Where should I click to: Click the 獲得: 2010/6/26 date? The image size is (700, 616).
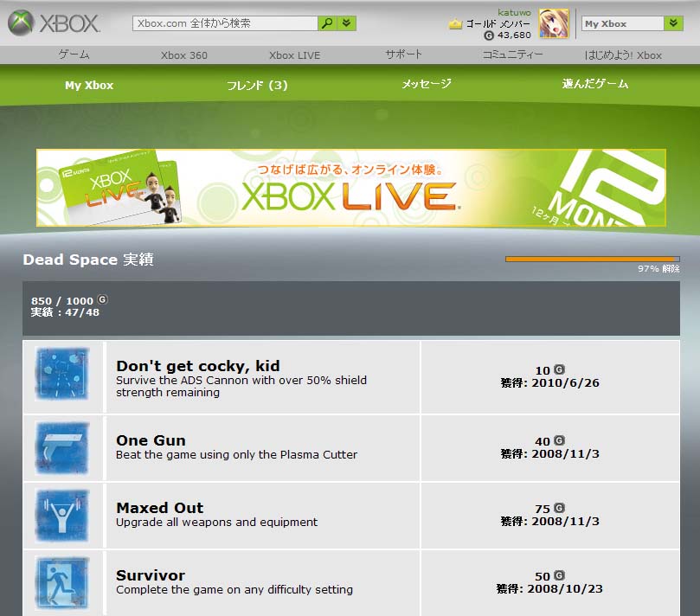click(x=550, y=383)
